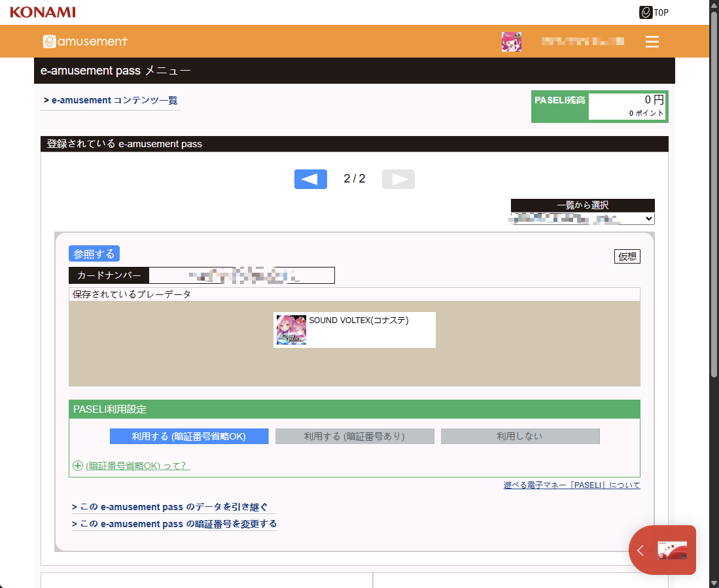Viewport: 719px width, 588px height.
Task: Click the KONAMI logo
Action: point(43,12)
